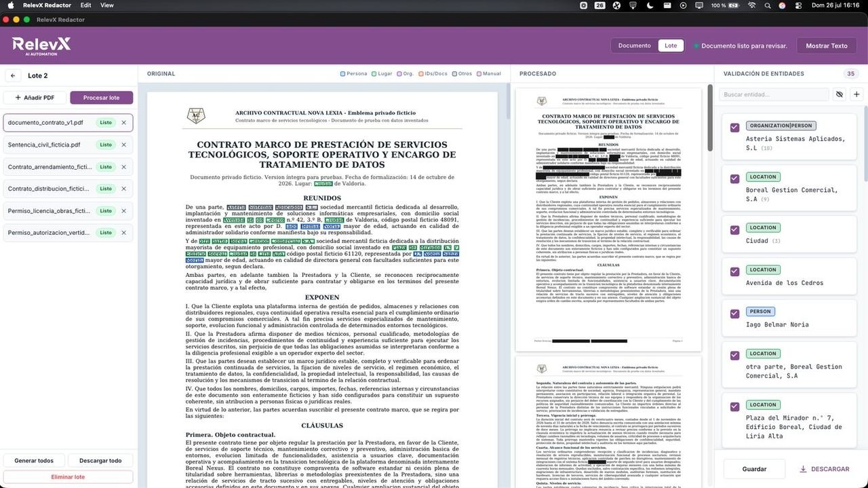Select documento_contrato_v1.pdf in the batch list
The width and height of the screenshot is (868, 488).
coord(68,123)
